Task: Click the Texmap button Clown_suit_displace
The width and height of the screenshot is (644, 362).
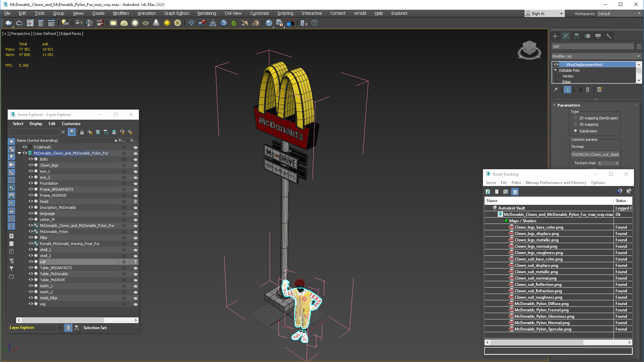Action: 595,155
